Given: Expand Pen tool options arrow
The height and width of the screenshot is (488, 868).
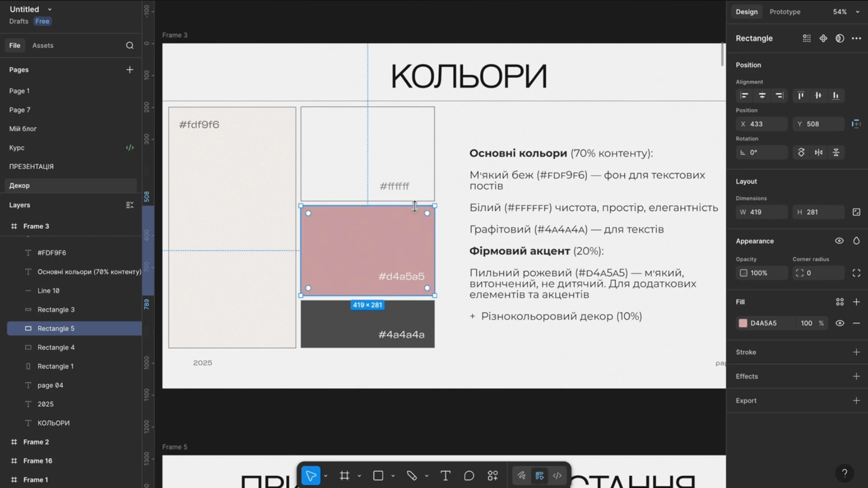Looking at the screenshot, I should pyautogui.click(x=427, y=476).
